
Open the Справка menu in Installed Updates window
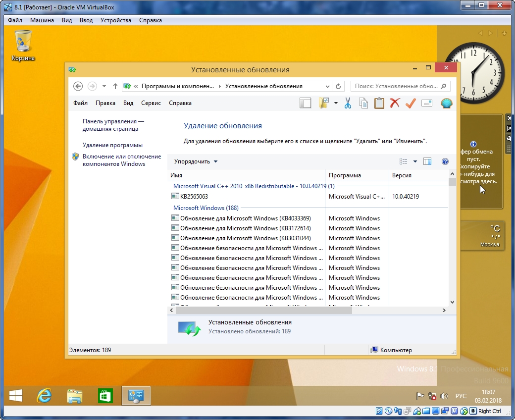pos(180,103)
